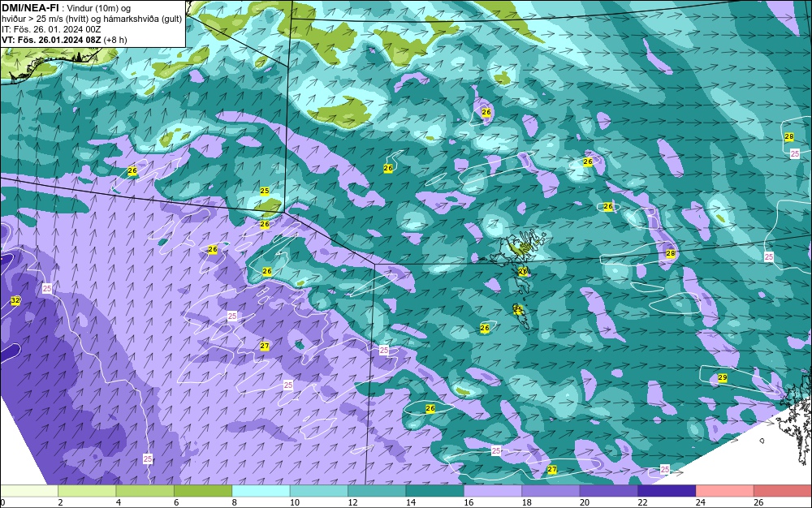812x508 pixels.
Task: Click the 2–4 m/s legend color swatch
Action: point(87,491)
